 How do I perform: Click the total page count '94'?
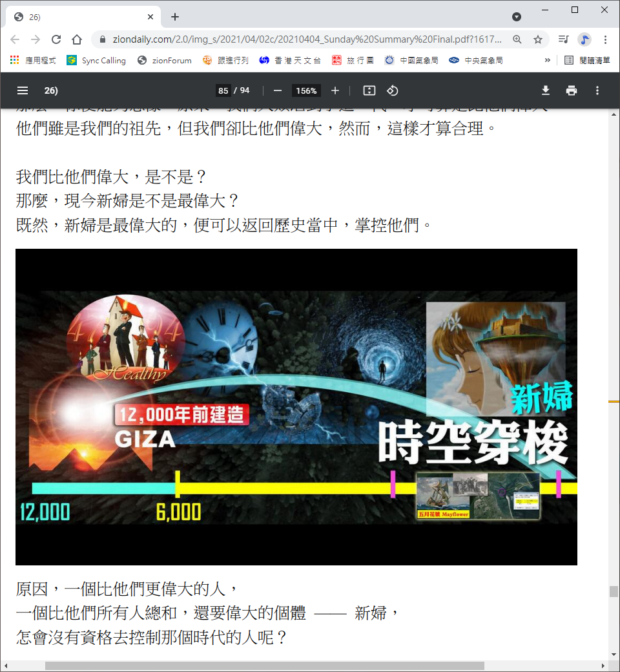(x=245, y=90)
